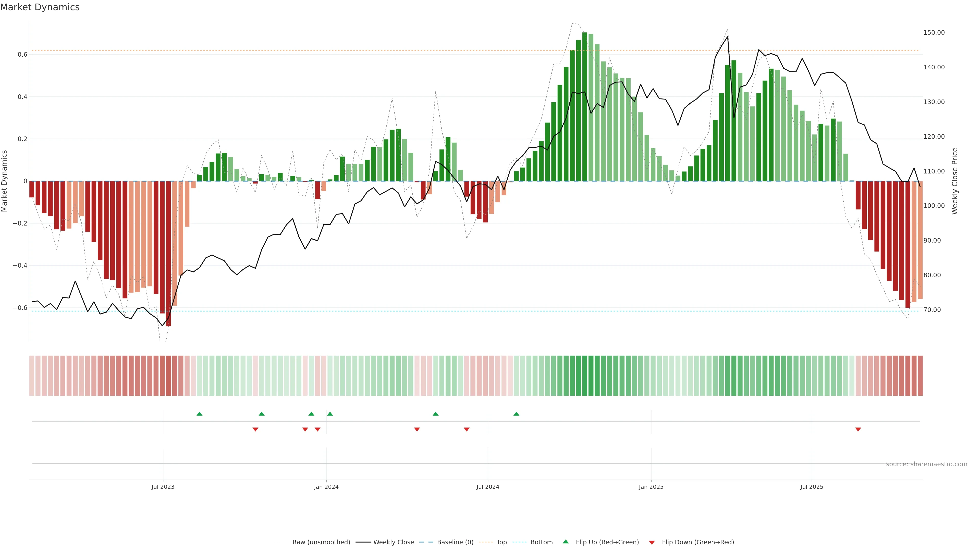Toggle the Weekly Close legend entry

393,542
